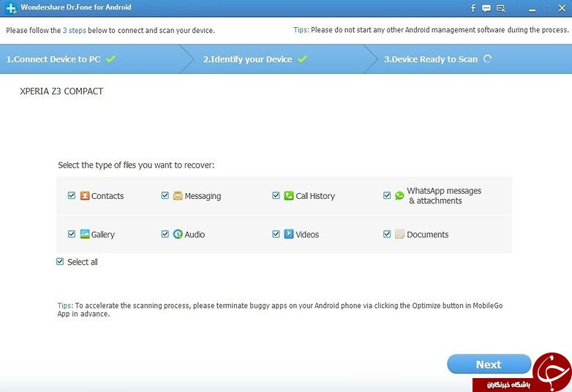
Task: Click the Messaging envelope icon
Action: [x=178, y=196]
